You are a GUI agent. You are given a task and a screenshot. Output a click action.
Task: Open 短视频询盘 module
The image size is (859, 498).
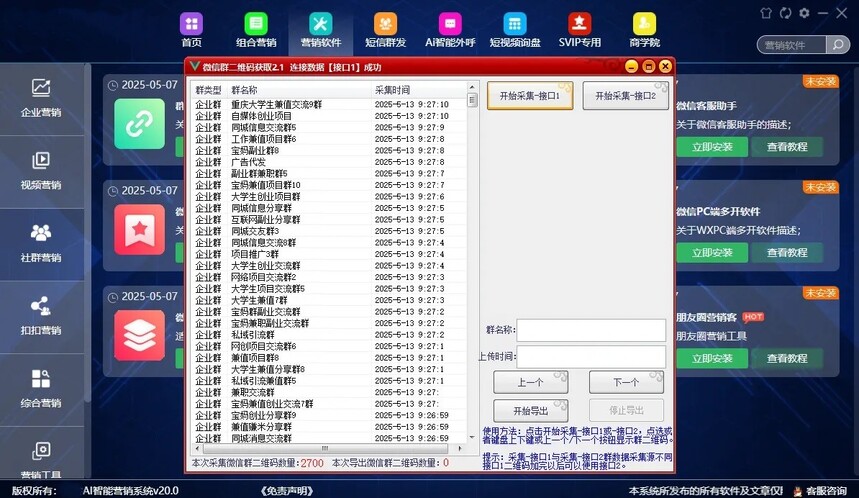[514, 30]
